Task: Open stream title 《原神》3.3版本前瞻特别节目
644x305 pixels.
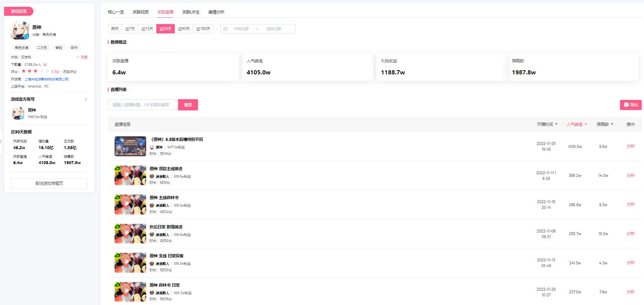Action: tap(176, 139)
